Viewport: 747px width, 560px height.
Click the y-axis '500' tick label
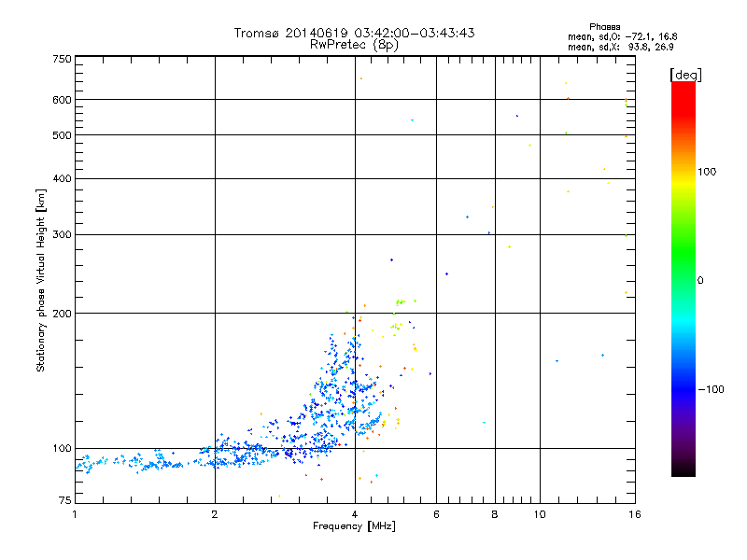[62, 135]
